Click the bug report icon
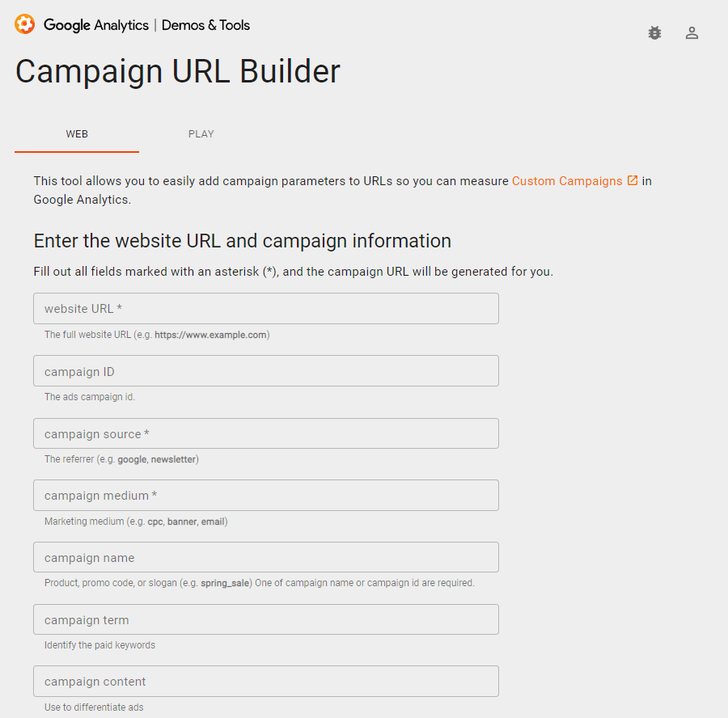This screenshot has width=728, height=718. tap(654, 33)
